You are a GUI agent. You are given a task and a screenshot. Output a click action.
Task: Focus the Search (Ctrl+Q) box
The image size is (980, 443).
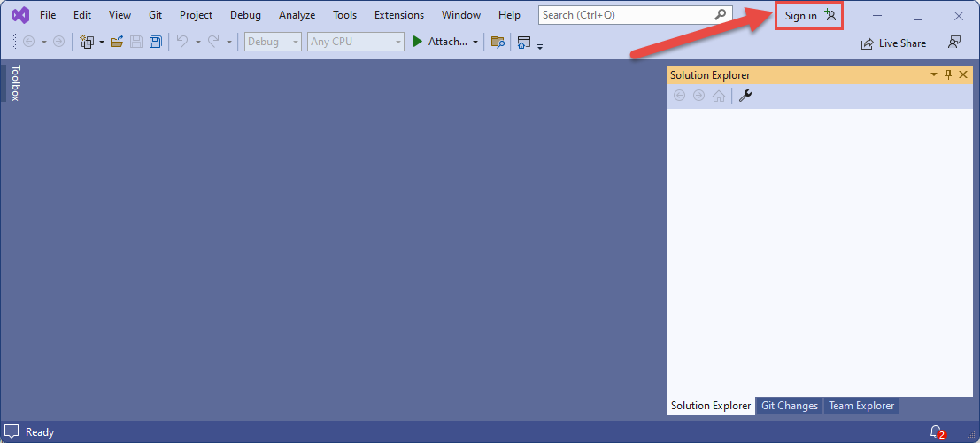click(x=635, y=15)
